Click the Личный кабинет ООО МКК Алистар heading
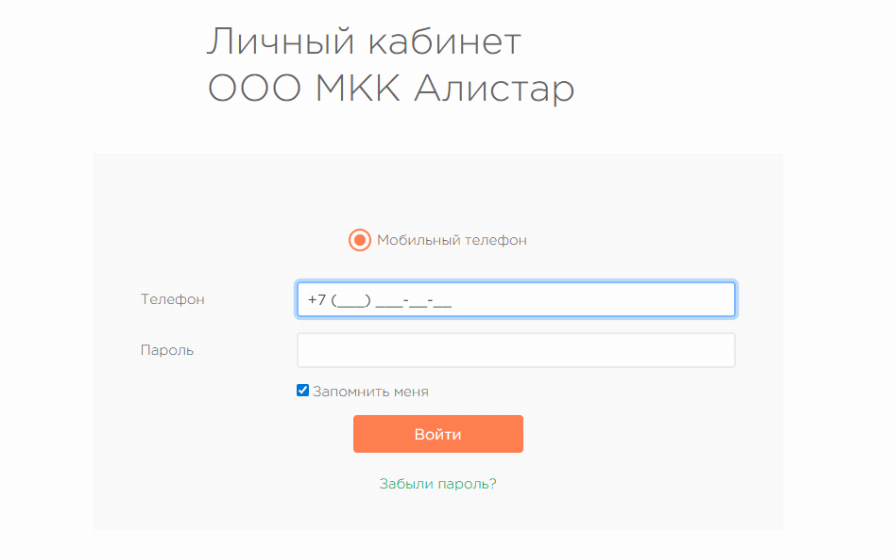 [390, 65]
